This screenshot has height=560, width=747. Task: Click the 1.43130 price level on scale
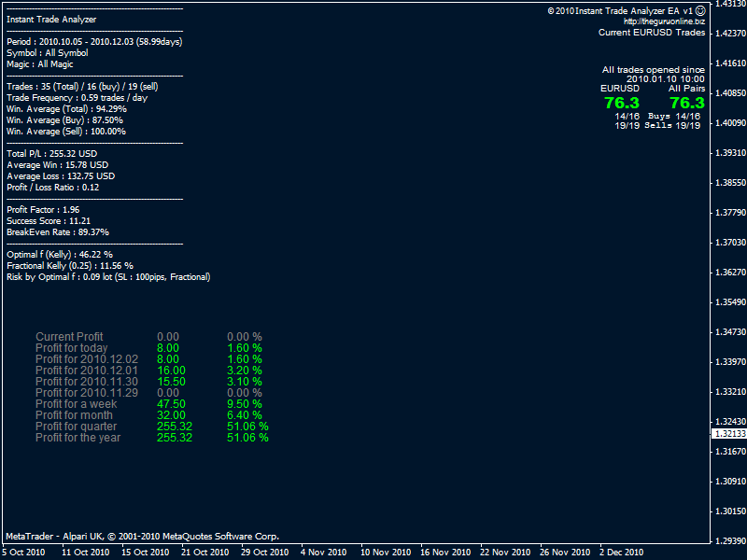728,5
